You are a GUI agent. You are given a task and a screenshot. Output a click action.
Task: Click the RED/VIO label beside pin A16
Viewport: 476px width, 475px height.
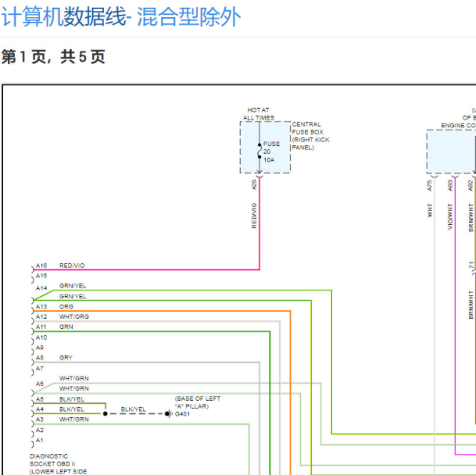point(72,266)
